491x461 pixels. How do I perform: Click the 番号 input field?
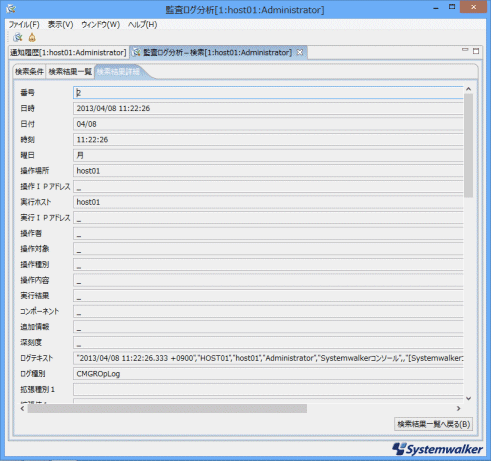click(268, 92)
